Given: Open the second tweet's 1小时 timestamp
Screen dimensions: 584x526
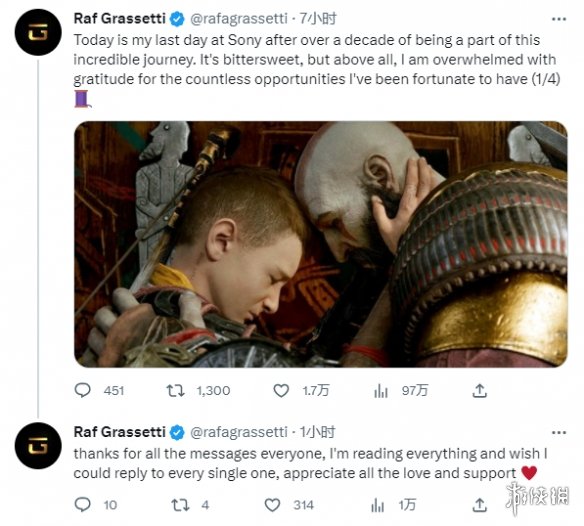Looking at the screenshot, I should 318,432.
